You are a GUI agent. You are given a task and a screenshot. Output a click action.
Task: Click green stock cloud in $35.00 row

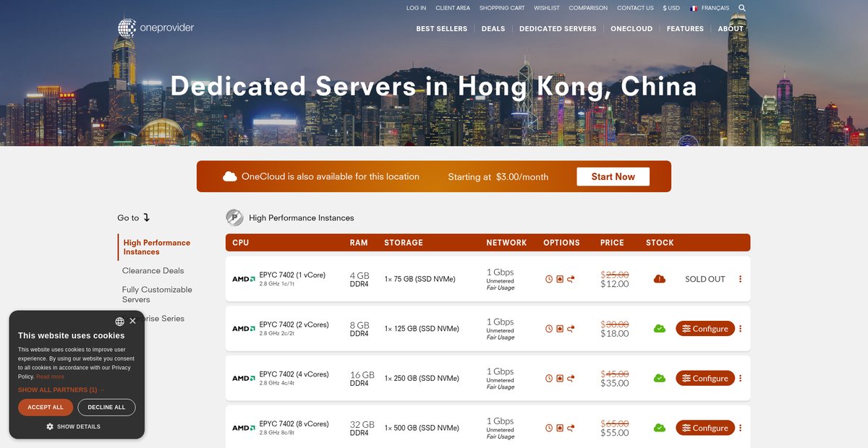[660, 378]
